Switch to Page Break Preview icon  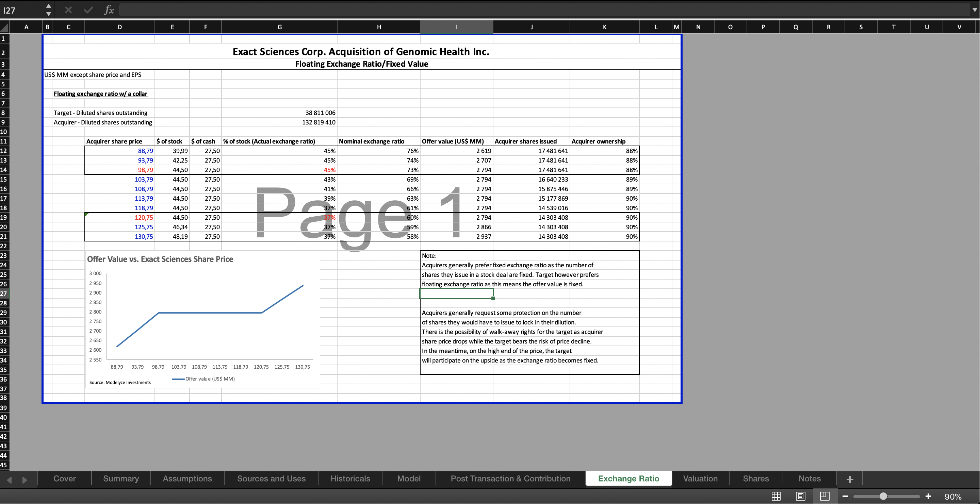824,496
